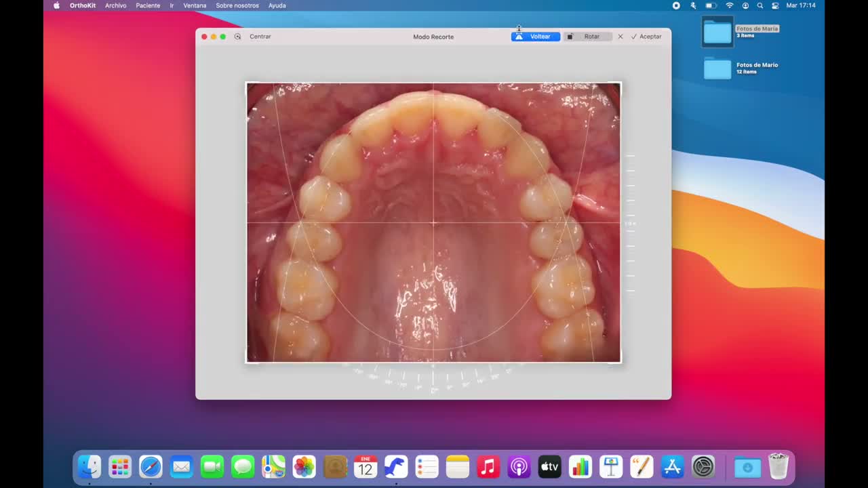The image size is (868, 488).
Task: Click the Rotar rotate button
Action: [587, 37]
